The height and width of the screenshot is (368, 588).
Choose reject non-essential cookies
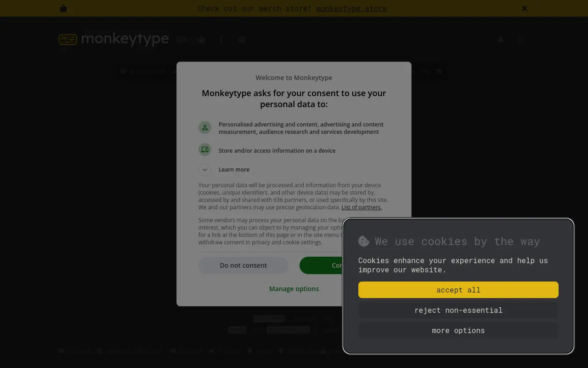point(458,310)
